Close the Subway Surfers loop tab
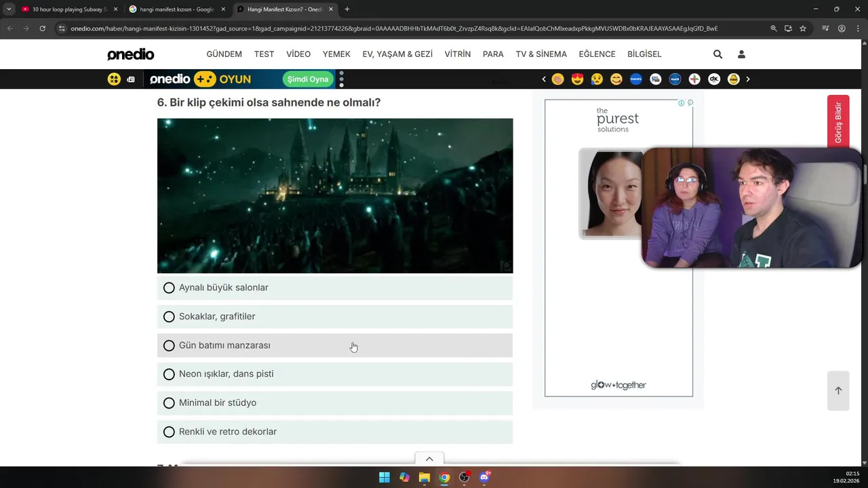This screenshot has width=868, height=488. (x=115, y=9)
